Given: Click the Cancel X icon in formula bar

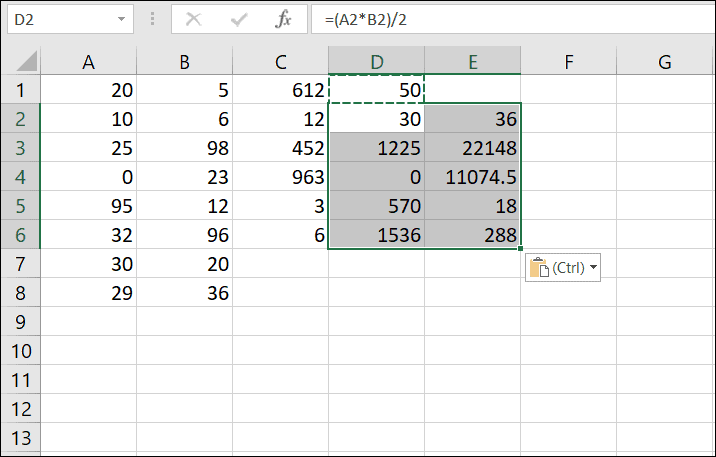Looking at the screenshot, I should pyautogui.click(x=194, y=19).
